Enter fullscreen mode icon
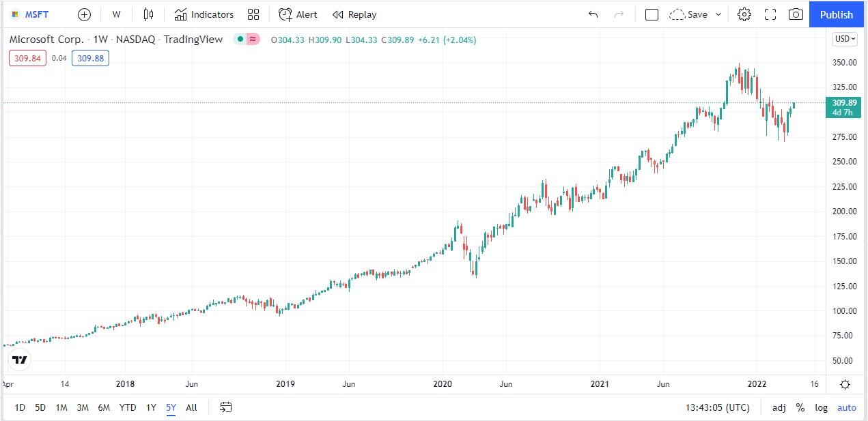Screen dimensions: 868x421 (x=770, y=14)
